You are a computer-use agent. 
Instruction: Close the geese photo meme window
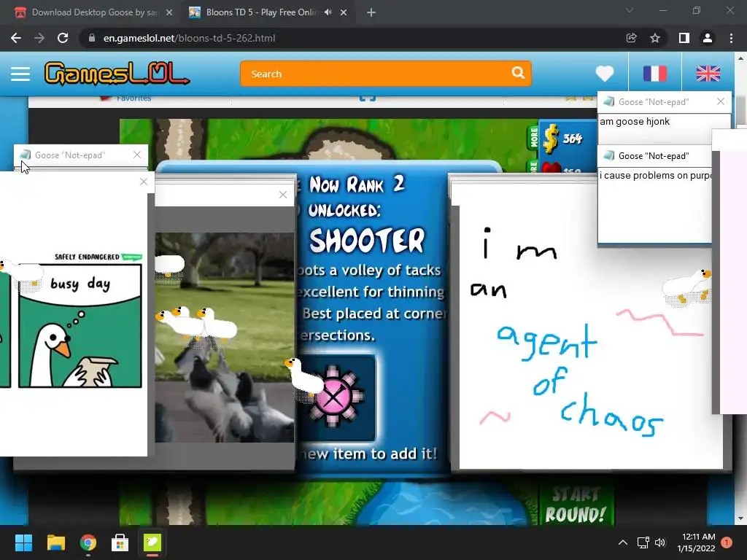pos(283,194)
